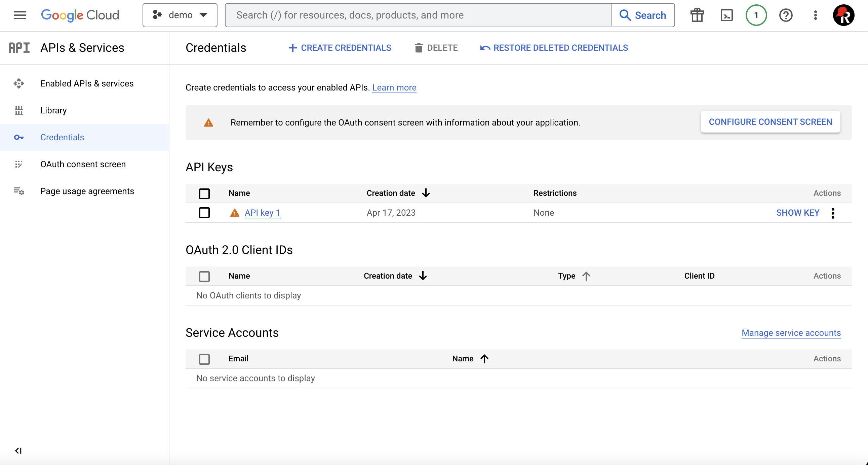
Task: Click the DELETE button
Action: [436, 48]
